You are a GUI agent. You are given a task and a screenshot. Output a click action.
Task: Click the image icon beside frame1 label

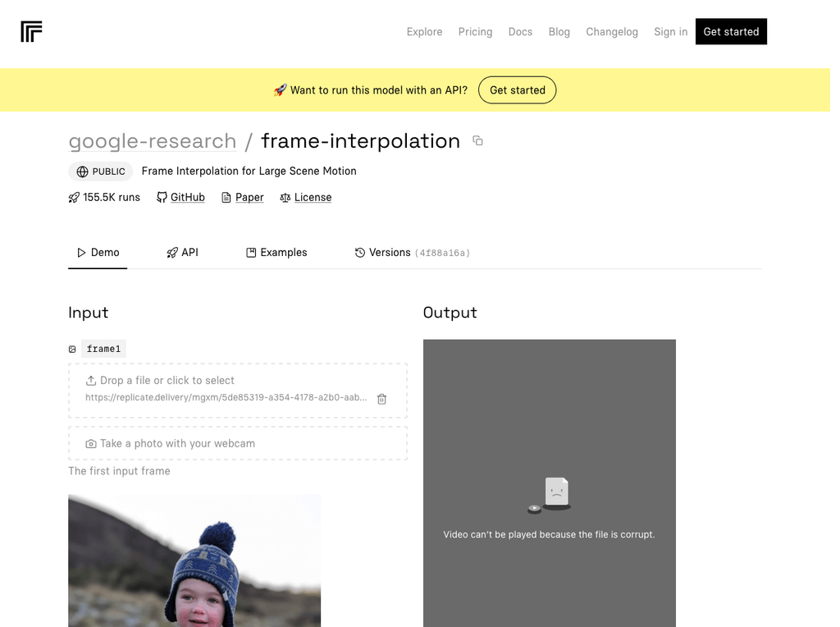click(x=72, y=350)
